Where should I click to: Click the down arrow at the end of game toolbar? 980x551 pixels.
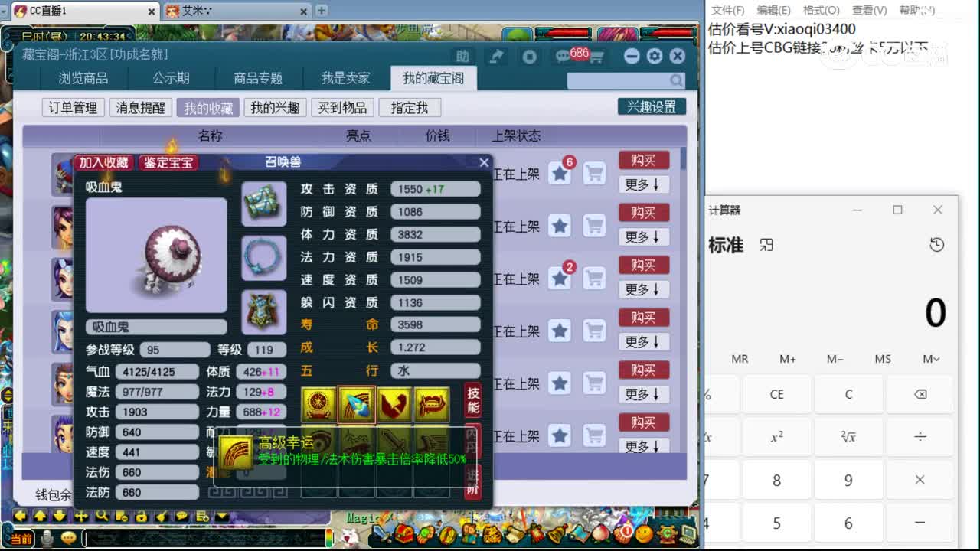click(x=221, y=517)
